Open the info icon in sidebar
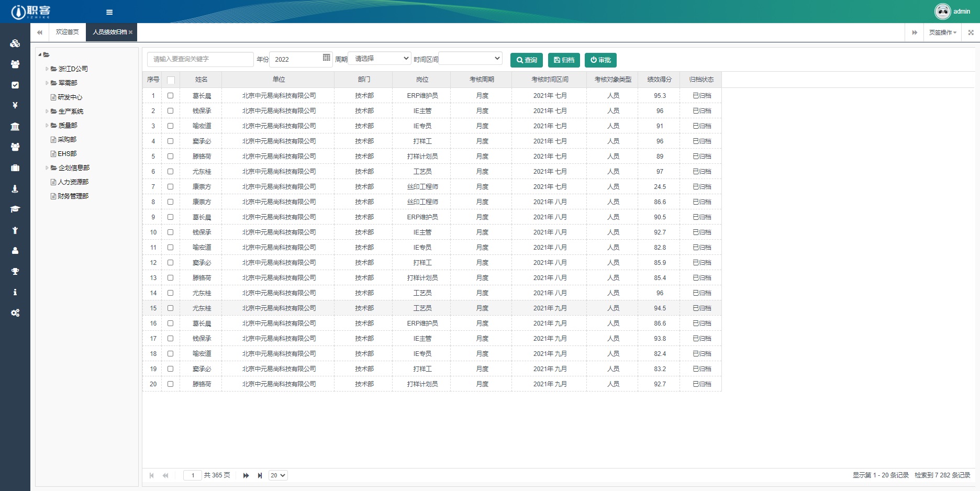 coord(15,292)
